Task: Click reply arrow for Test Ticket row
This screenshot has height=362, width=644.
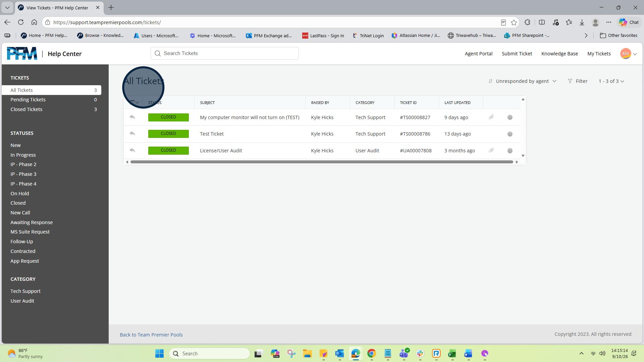Action: coord(132,134)
